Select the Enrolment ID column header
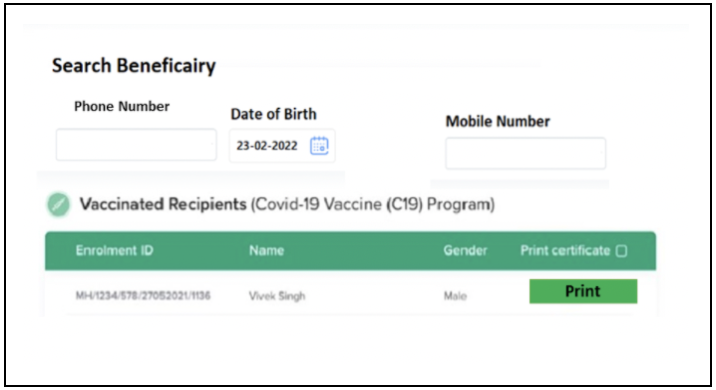The image size is (716, 390). pyautogui.click(x=114, y=250)
